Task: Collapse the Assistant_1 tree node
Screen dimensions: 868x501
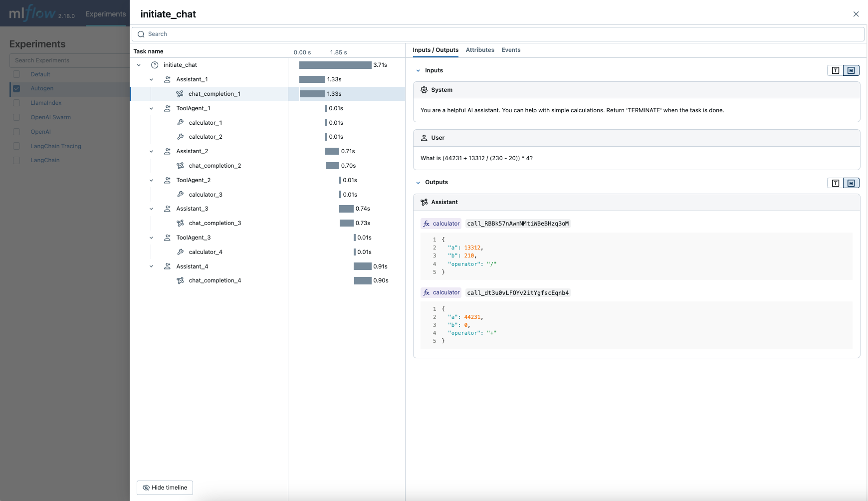Action: coord(151,79)
